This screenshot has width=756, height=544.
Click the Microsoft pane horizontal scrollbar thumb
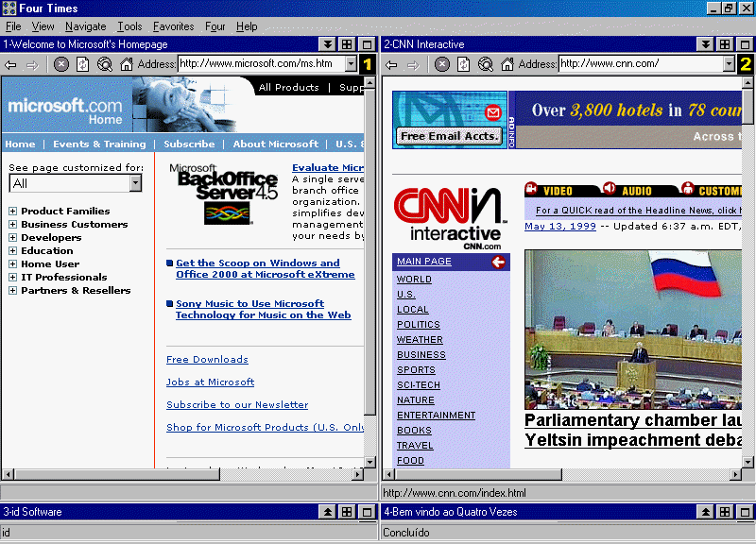[117, 475]
